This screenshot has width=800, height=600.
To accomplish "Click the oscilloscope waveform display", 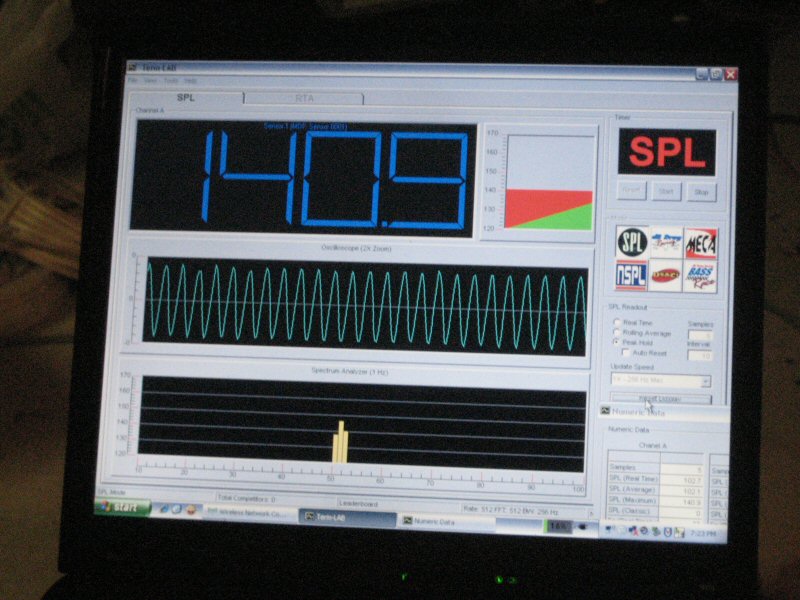I will pyautogui.click(x=365, y=307).
